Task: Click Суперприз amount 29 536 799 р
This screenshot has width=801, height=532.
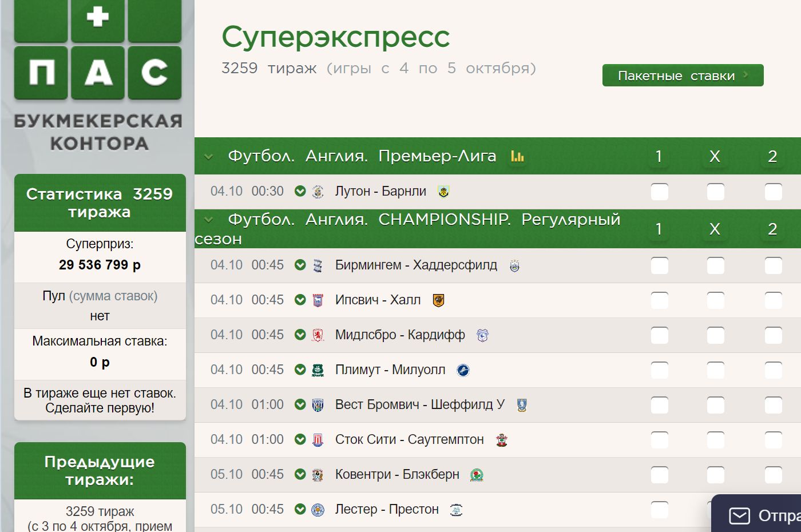Action: click(100, 265)
